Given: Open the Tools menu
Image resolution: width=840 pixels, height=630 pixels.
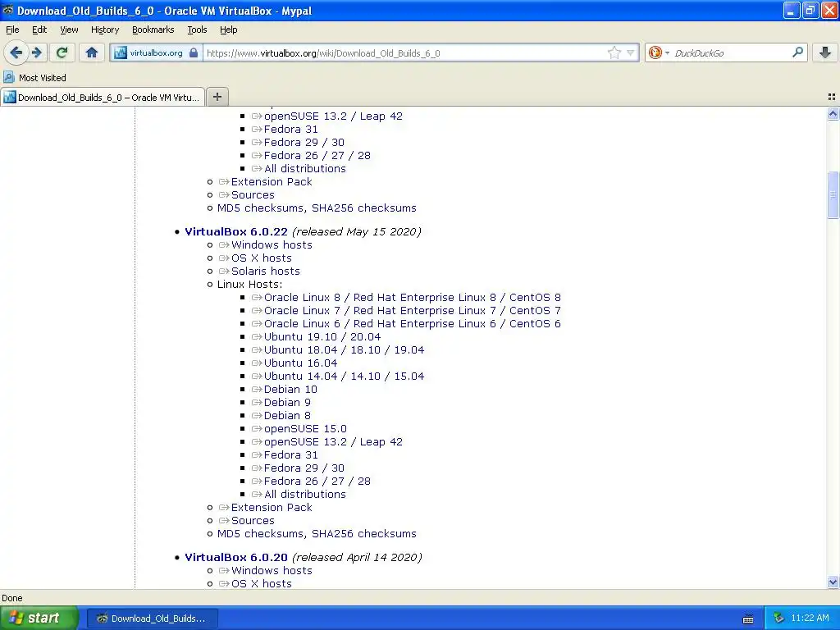Looking at the screenshot, I should (197, 30).
